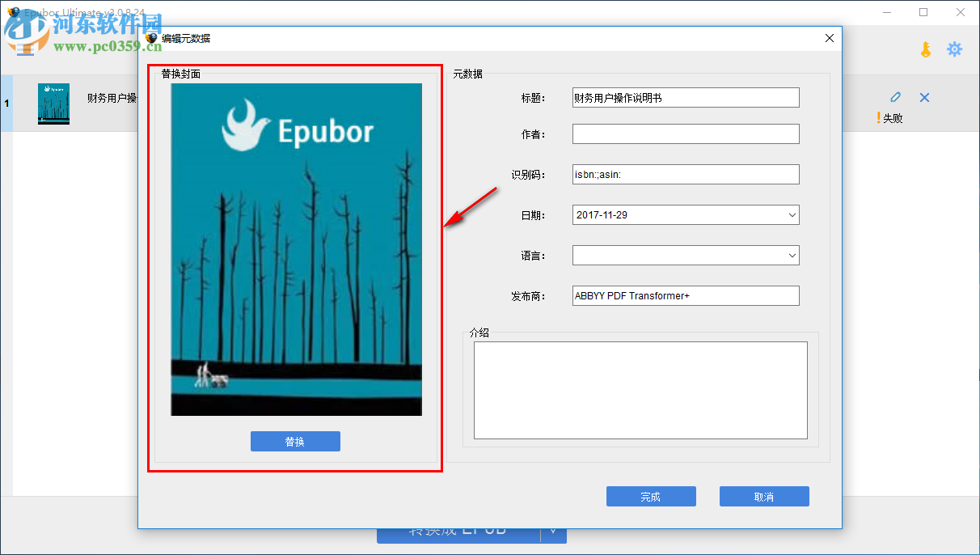Open the 日期 date dropdown
The width and height of the screenshot is (980, 555).
791,214
